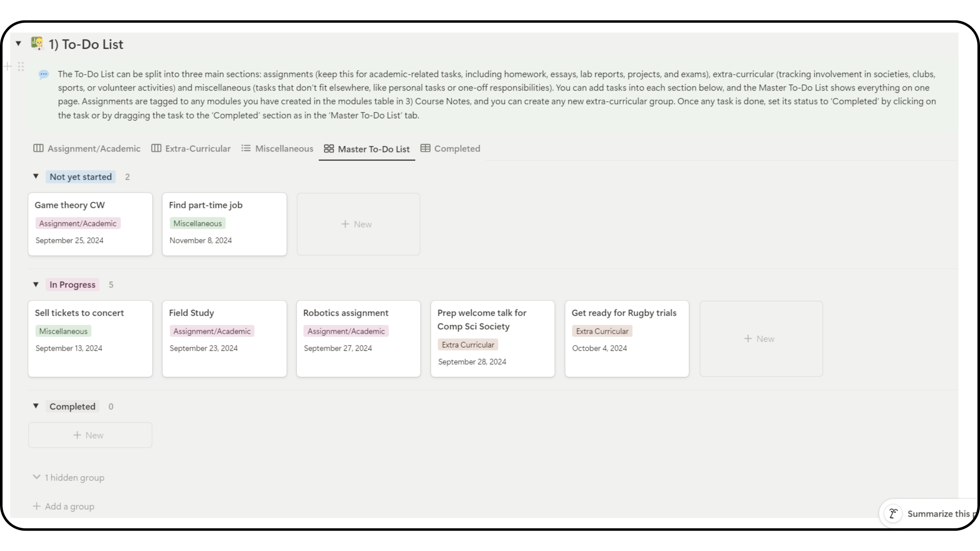The width and height of the screenshot is (980, 551).
Task: Click the Notion AI summarize icon
Action: (893, 513)
